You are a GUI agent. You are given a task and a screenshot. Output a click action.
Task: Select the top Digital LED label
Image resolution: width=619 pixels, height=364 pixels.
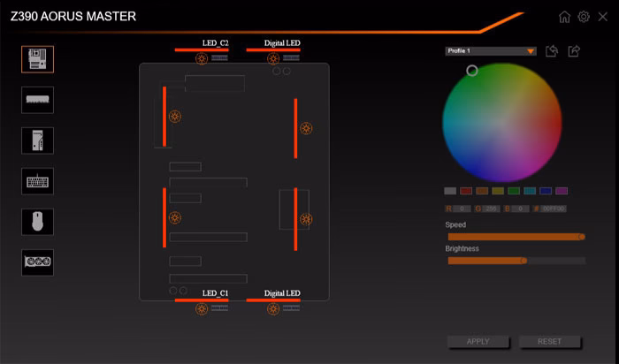[282, 43]
